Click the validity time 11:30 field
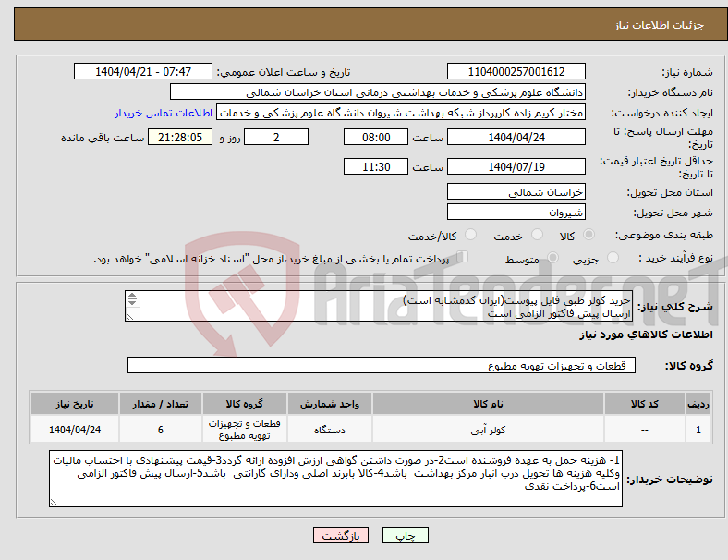Screen dimensions: 728x560 click(x=376, y=166)
